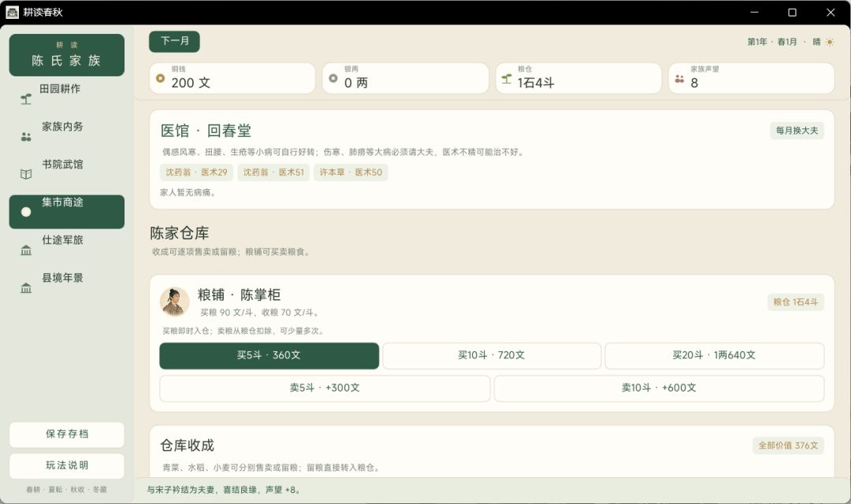
Task: Sell grain with 卖10斗 · +600文
Action: (x=659, y=388)
